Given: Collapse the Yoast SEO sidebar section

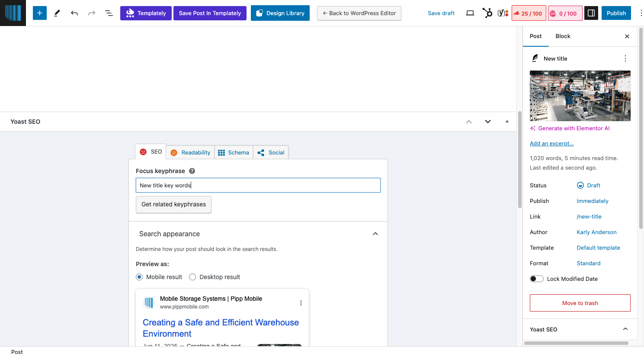Looking at the screenshot, I should (625, 329).
